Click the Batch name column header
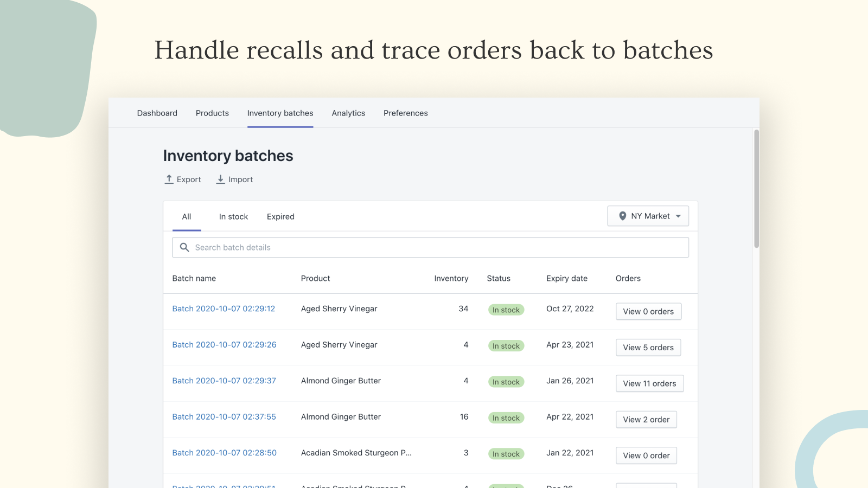 (194, 278)
